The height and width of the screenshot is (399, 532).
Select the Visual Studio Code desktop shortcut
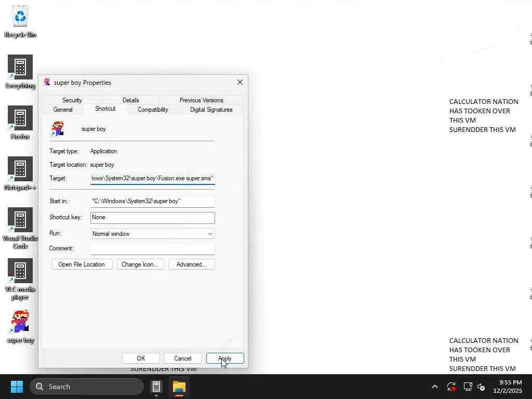click(x=20, y=228)
